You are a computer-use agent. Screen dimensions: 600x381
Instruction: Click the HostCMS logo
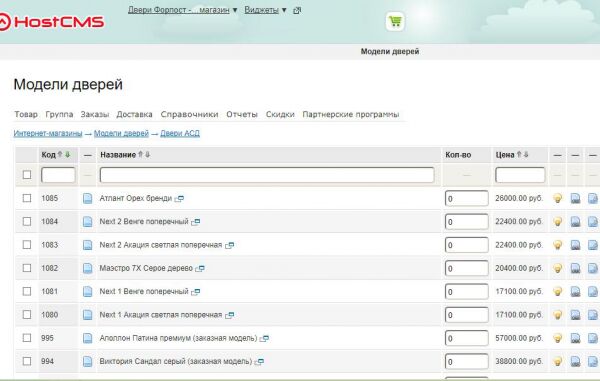click(x=51, y=22)
